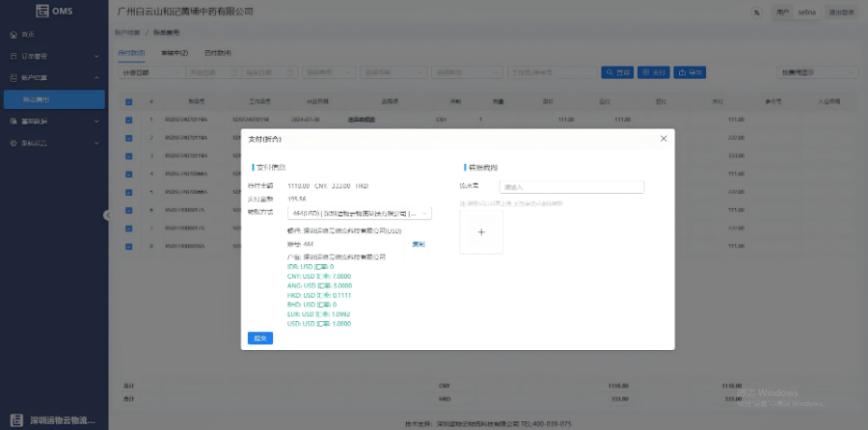This screenshot has width=868, height=430.
Task: Click the 首页 home icon in sidebar
Action: [x=14, y=35]
